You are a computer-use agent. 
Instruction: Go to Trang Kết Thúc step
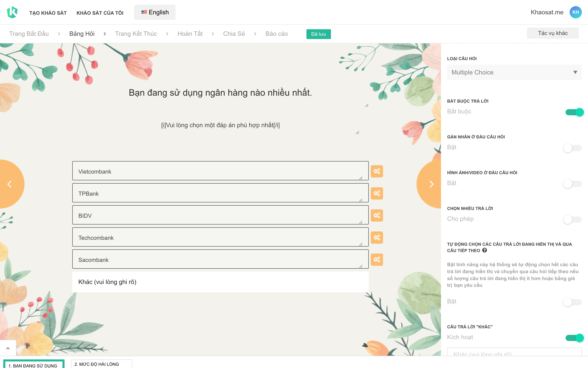tap(136, 34)
